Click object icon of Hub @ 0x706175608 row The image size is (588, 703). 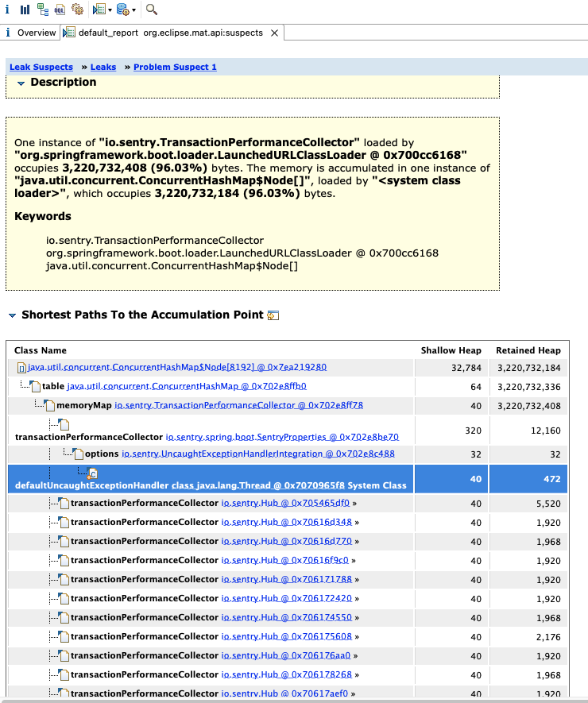pyautogui.click(x=64, y=636)
